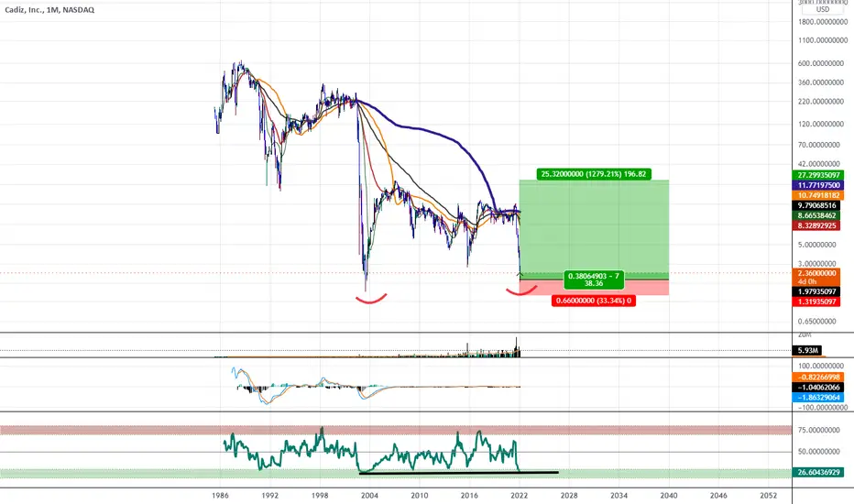The width and height of the screenshot is (854, 504).
Task: Click the -100.00000000 MACD axis label
Action: (823, 408)
